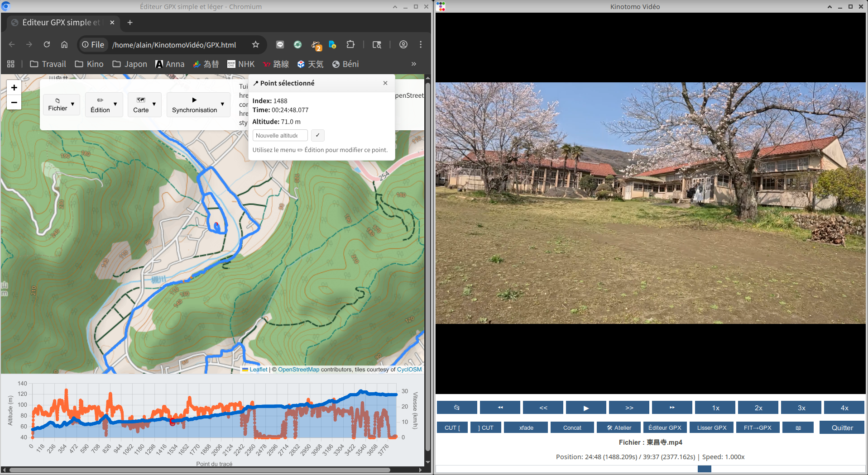Click the open-file folder icon in video player
This screenshot has width=868, height=475.
[456, 408]
